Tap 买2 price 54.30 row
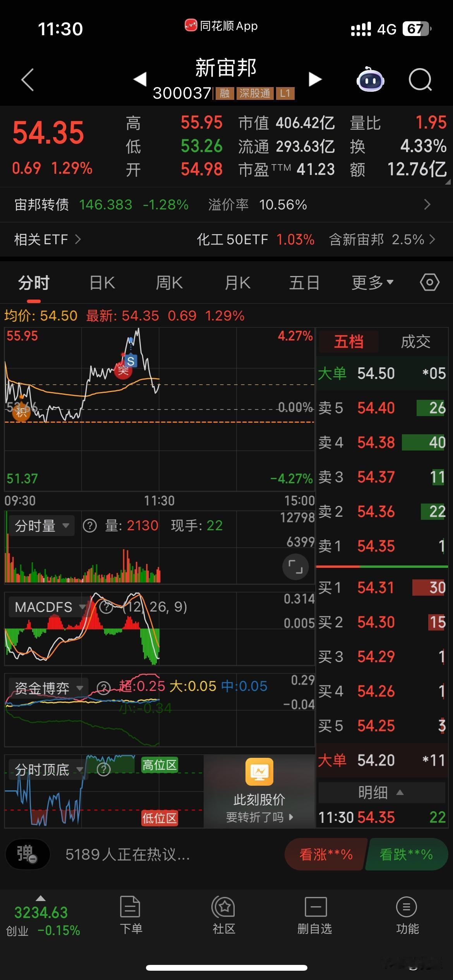 point(382,622)
